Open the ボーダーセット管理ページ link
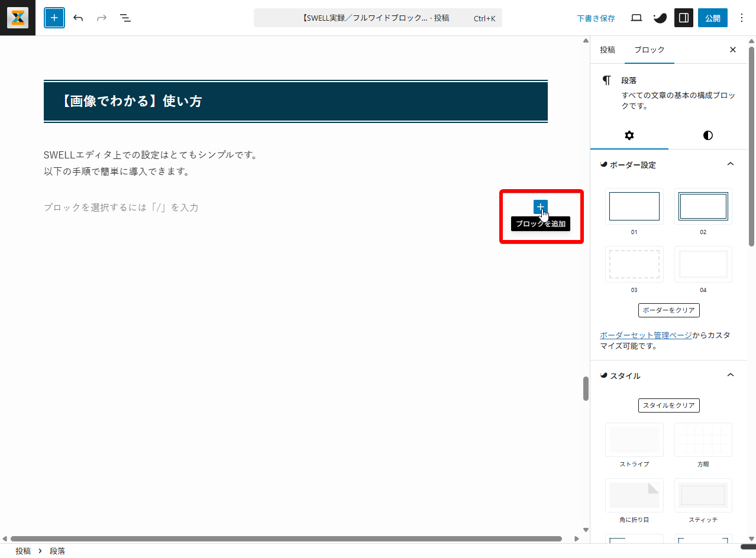This screenshot has height=558, width=756. click(645, 335)
